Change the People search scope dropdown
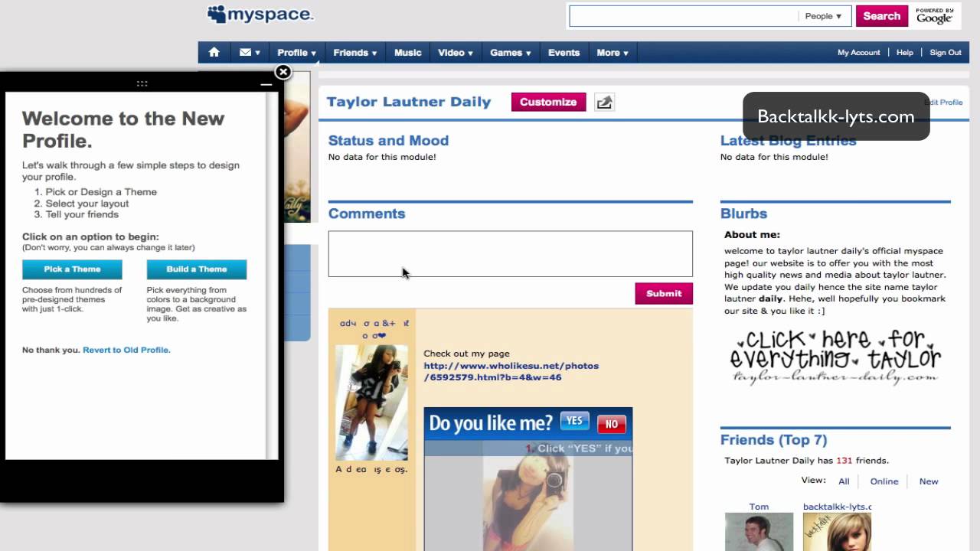 click(824, 16)
